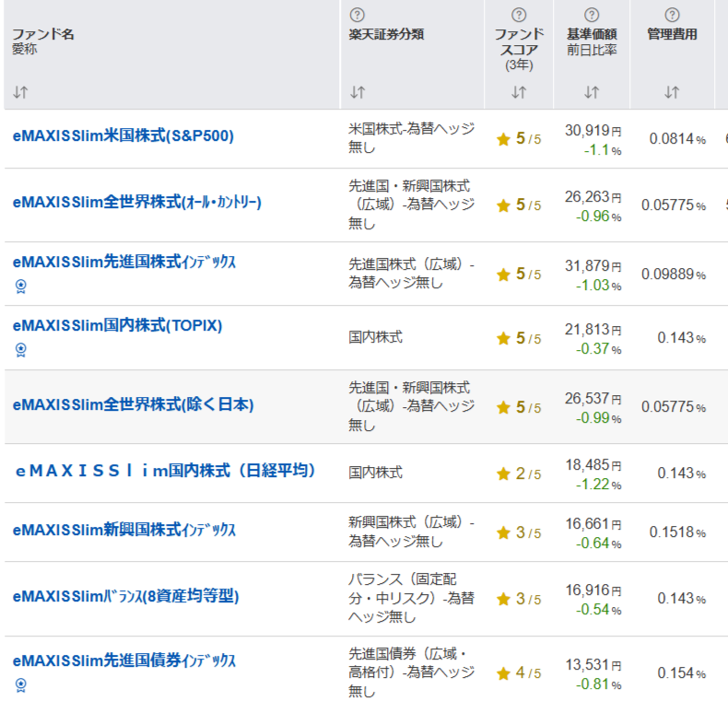Open eMAXIS Slim米国株式(S&P500) fund link
This screenshot has width=728, height=701.
[123, 136]
